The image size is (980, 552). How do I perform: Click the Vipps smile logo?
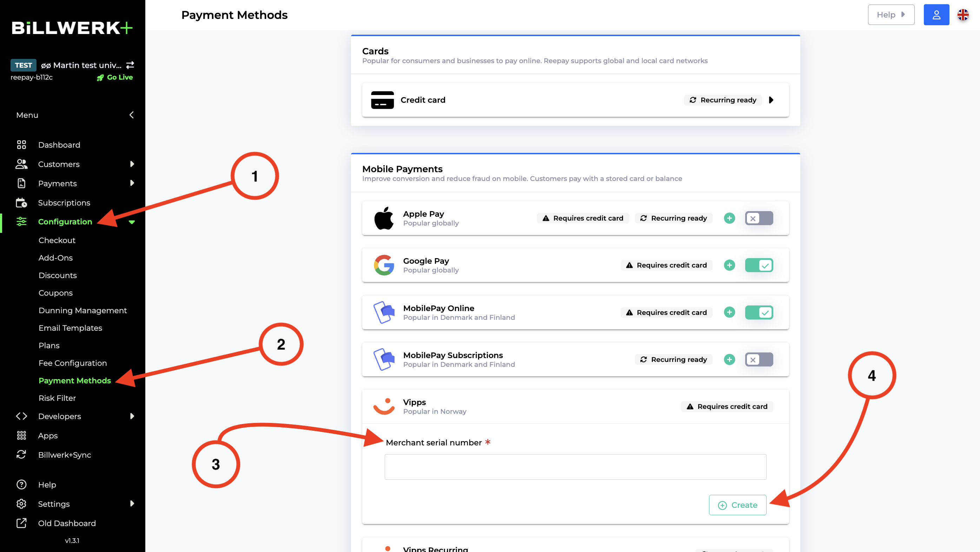[x=384, y=406]
